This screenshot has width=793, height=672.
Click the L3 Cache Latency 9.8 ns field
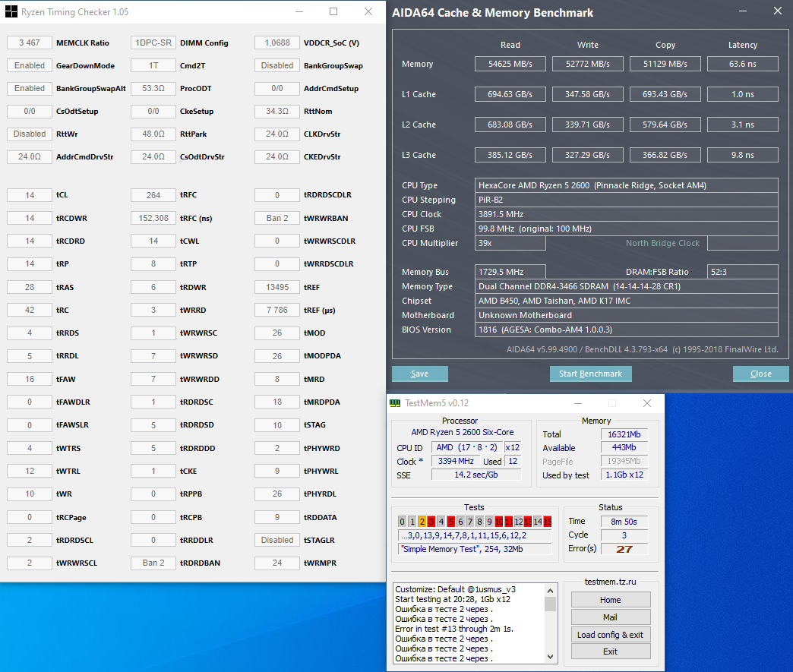click(x=742, y=155)
